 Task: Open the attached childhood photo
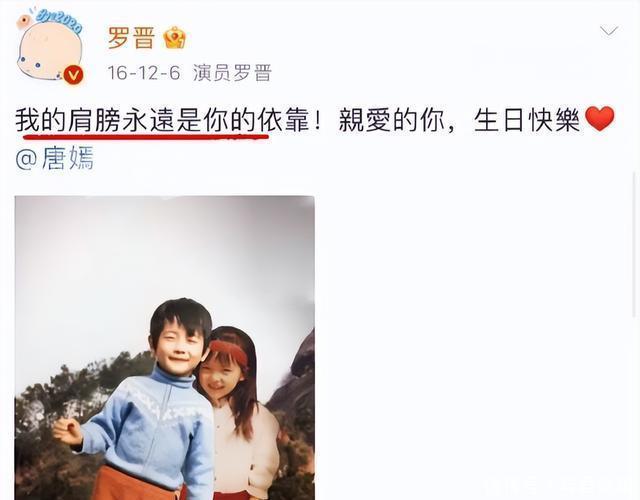click(164, 348)
